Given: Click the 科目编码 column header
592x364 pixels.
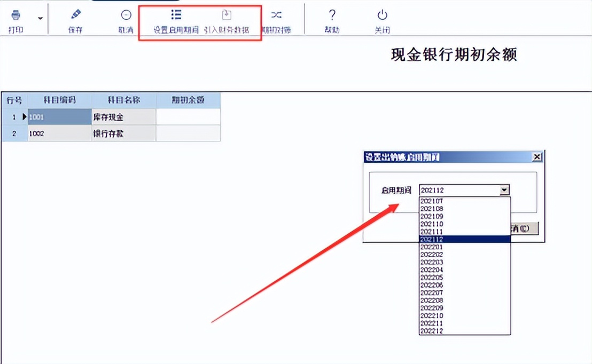Looking at the screenshot, I should point(60,100).
